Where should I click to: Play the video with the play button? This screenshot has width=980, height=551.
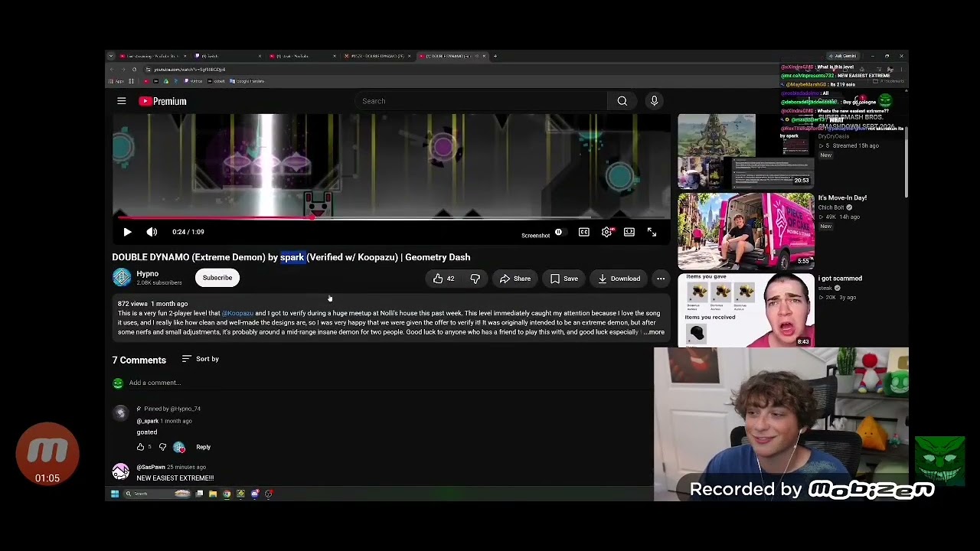coord(127,232)
